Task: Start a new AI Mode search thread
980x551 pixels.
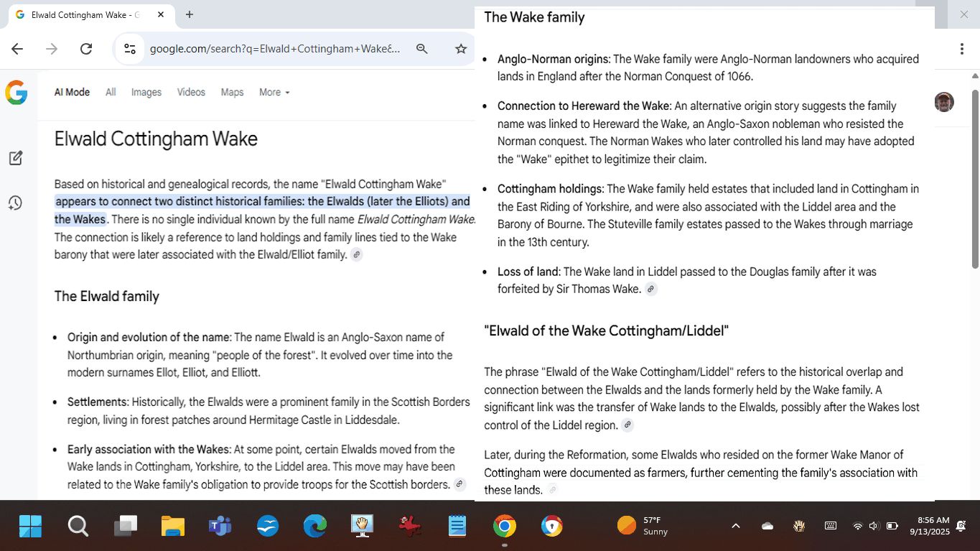Action: click(x=16, y=158)
